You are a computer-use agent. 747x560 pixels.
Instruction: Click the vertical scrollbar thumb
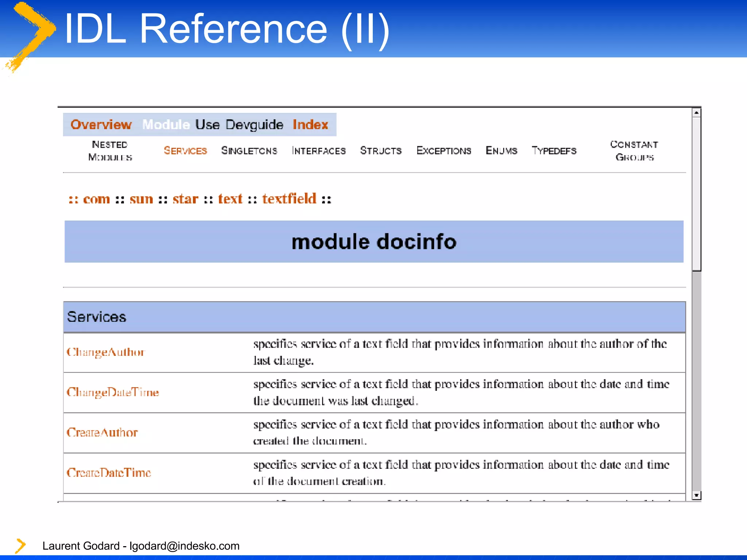[696, 194]
